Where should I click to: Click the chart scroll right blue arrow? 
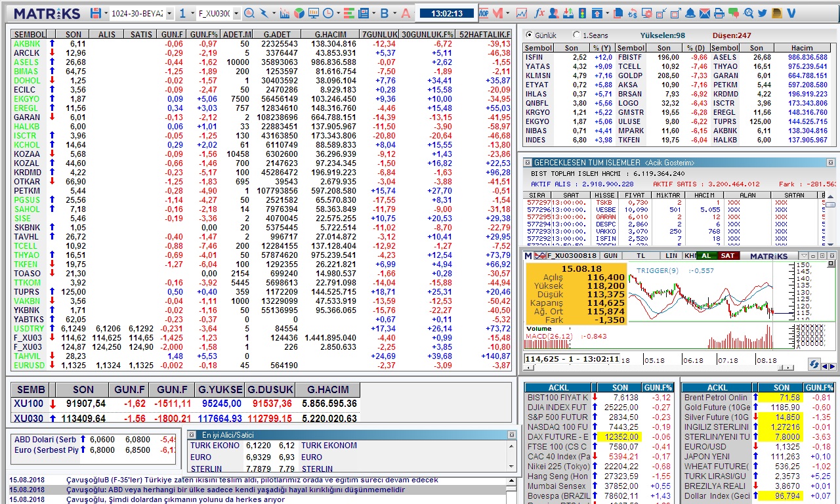(x=833, y=366)
